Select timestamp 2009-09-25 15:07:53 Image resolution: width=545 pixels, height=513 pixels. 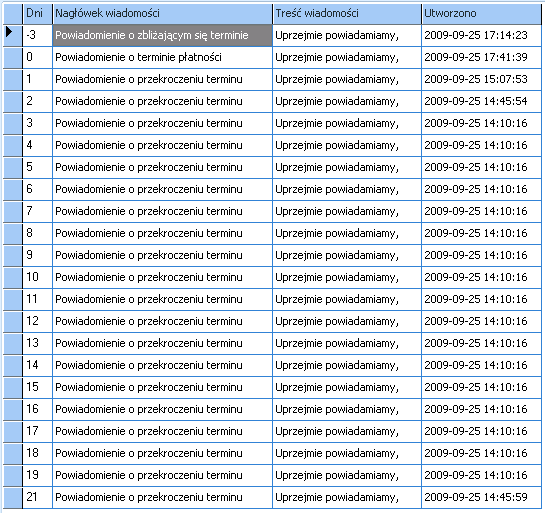click(x=481, y=79)
